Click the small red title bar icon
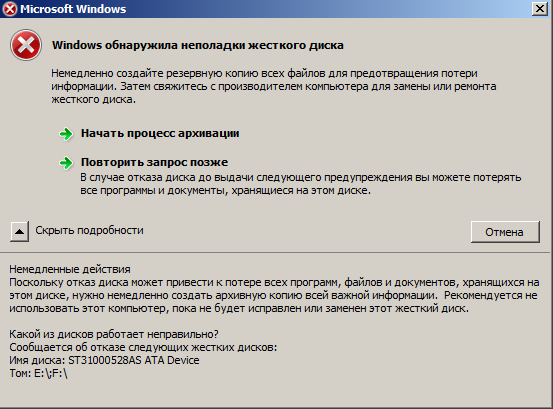Image resolution: width=553 pixels, height=409 pixels. click(10, 9)
